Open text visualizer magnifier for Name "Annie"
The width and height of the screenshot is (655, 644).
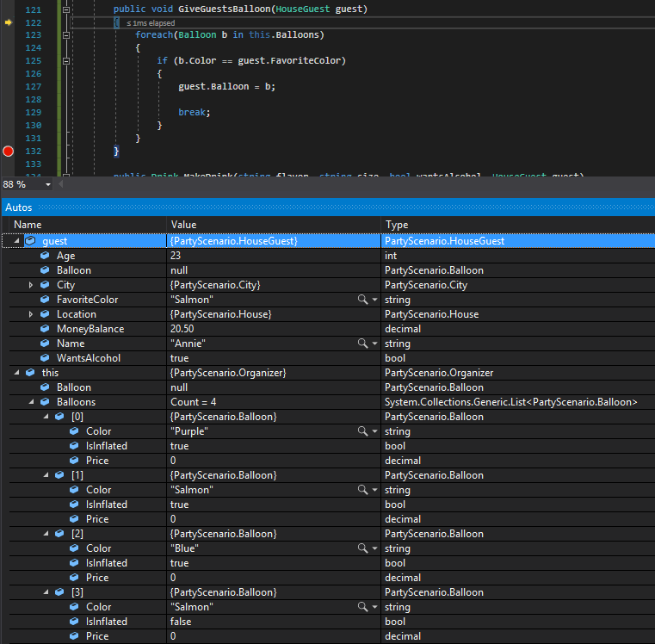tap(363, 344)
